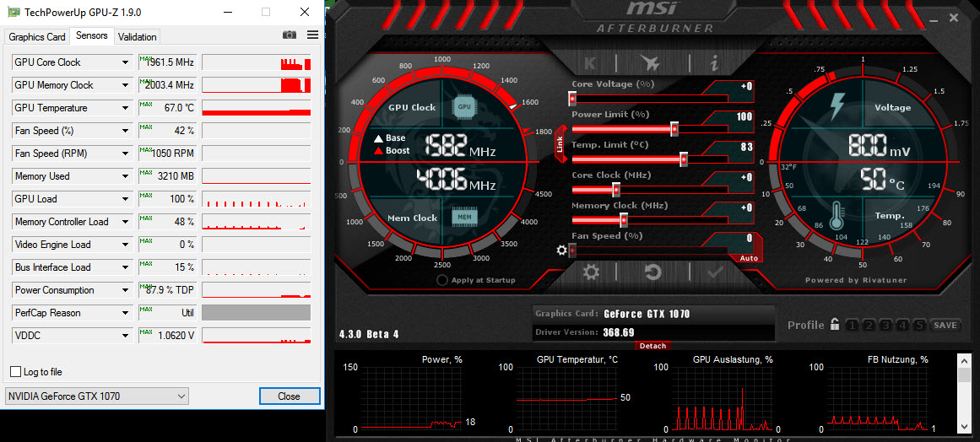Open Memory Controller Load sensor dropdown

(x=125, y=222)
